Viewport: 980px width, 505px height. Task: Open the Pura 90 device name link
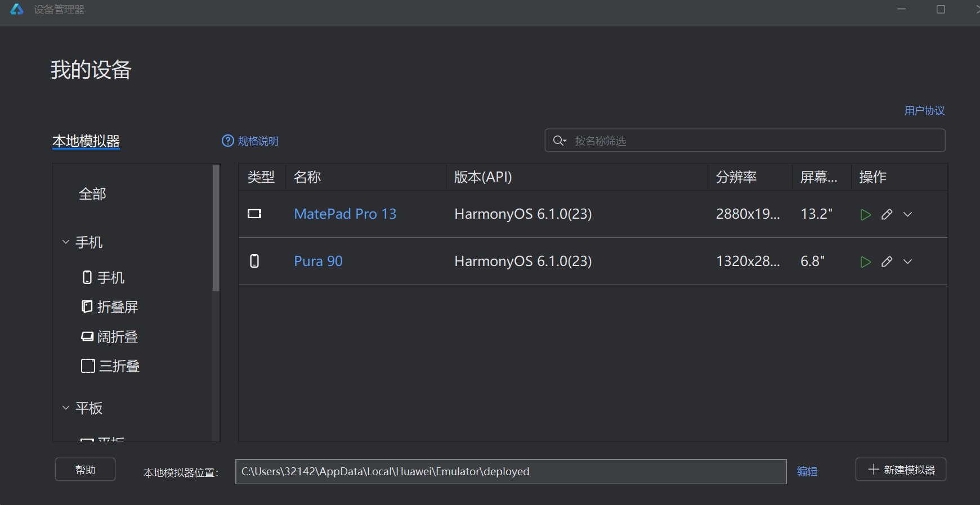click(x=318, y=261)
